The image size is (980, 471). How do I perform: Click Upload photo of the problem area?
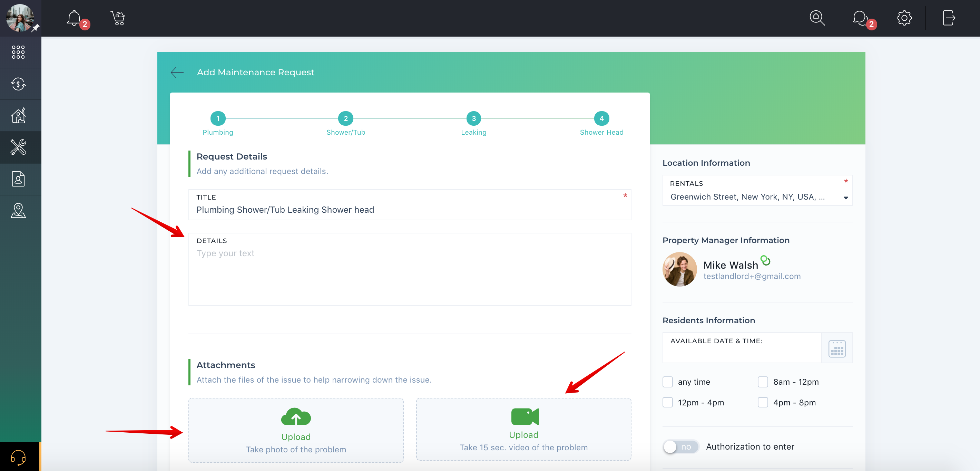coord(296,430)
